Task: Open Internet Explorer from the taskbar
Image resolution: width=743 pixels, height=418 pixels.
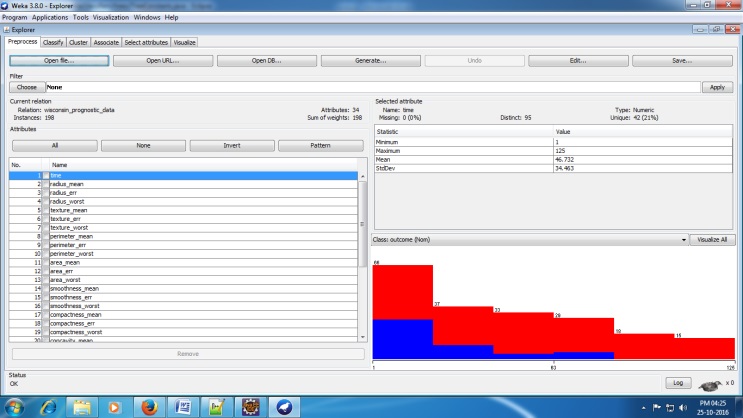Action: 47,407
